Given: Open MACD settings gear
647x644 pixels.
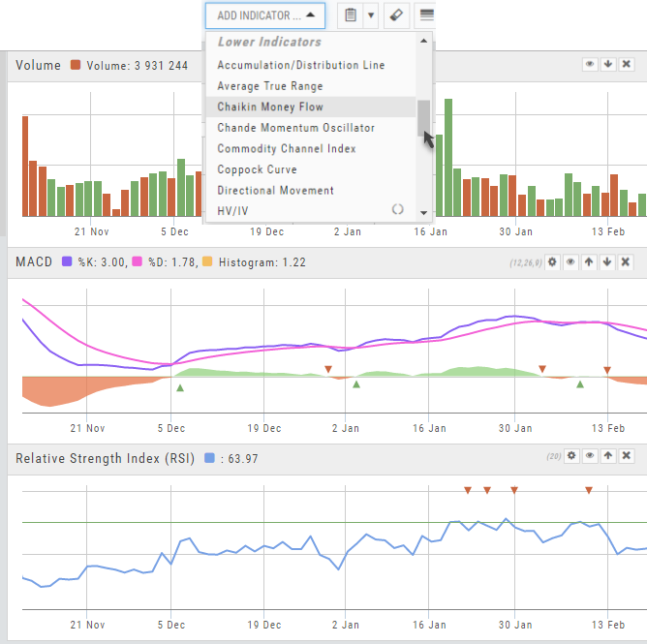Looking at the screenshot, I should coord(552,262).
